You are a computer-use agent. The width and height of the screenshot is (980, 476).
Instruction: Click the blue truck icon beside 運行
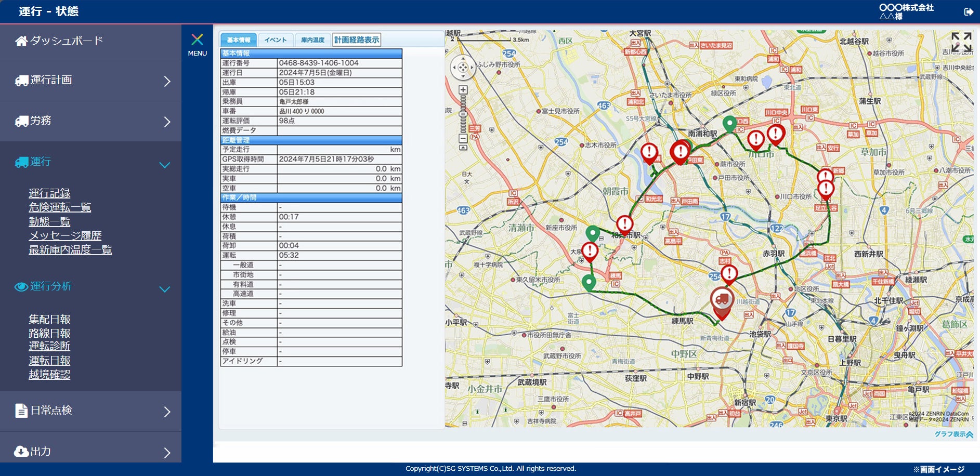coord(22,162)
